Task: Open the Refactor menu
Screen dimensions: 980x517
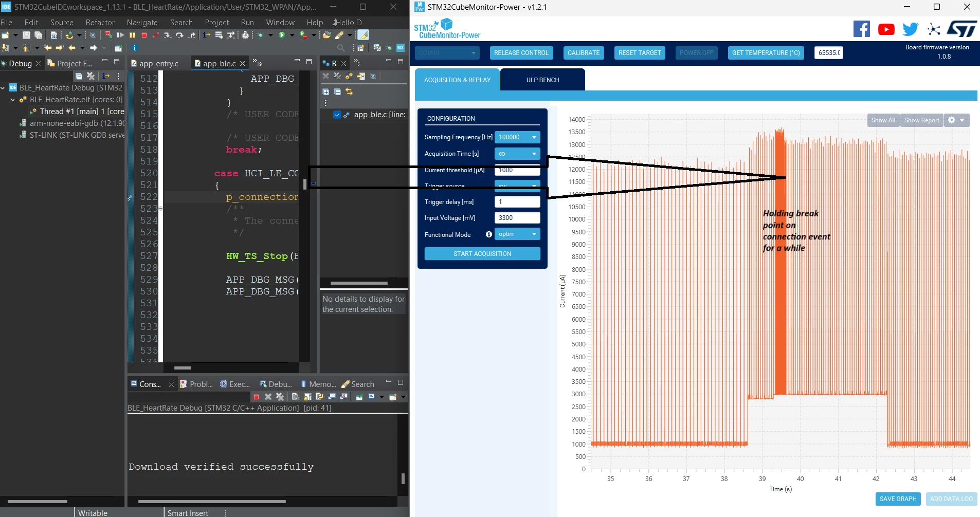Action: click(x=100, y=23)
